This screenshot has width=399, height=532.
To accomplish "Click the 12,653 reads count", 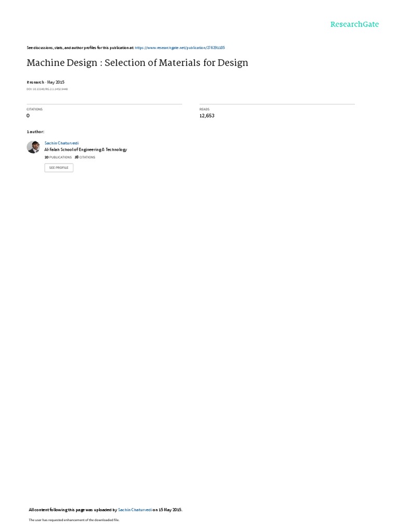I will click(207, 116).
